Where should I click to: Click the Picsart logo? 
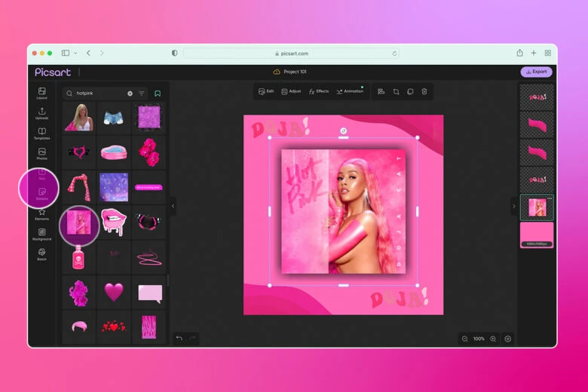click(53, 72)
